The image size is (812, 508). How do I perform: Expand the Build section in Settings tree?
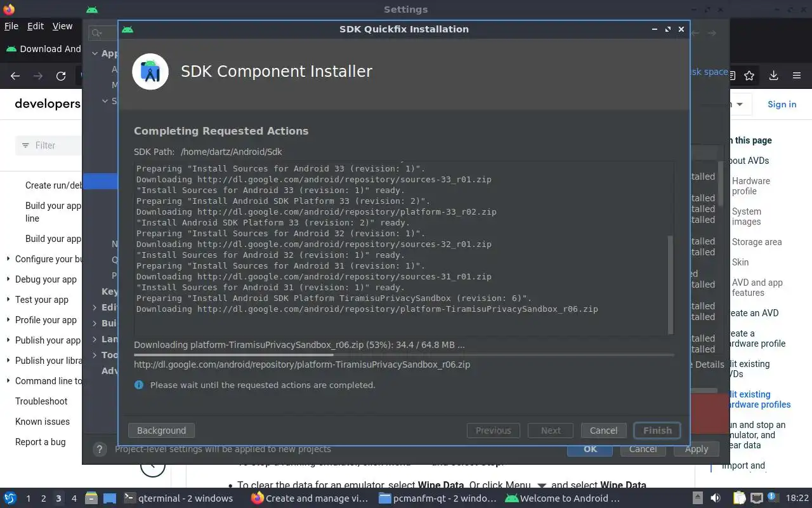(95, 323)
